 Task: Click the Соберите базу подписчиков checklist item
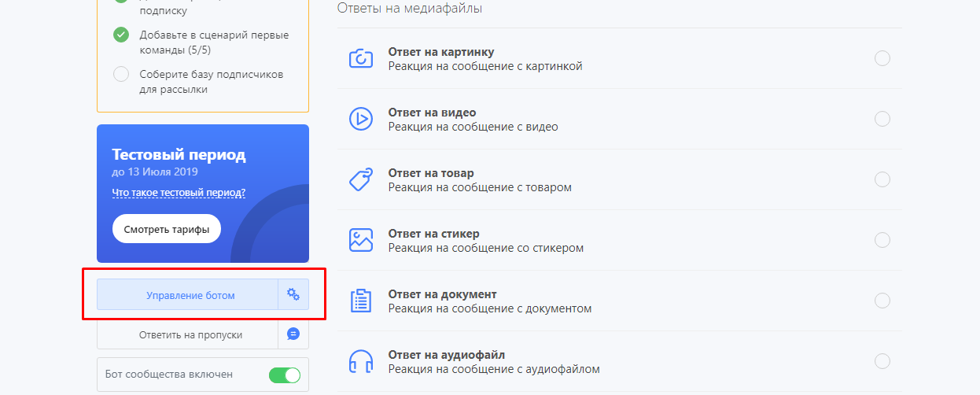[x=211, y=82]
